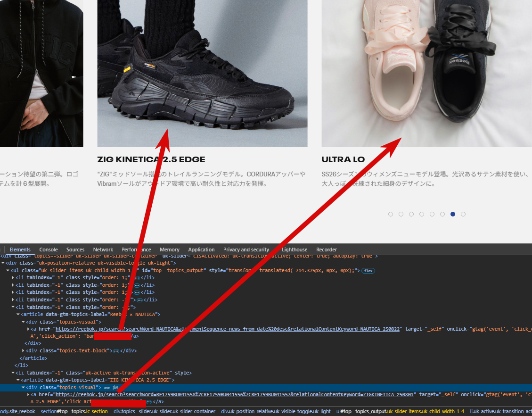This screenshot has height=416, width=532.
Task: Select div.topics--slider.uk-slider breadcrumb
Action: tap(164, 411)
